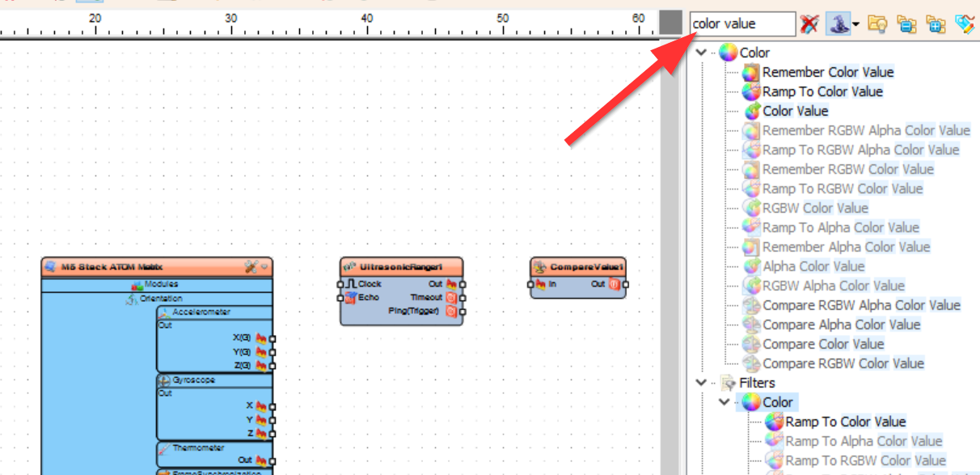Select the M5 Stack ATOM Matrix title bar
Image resolution: width=980 pixels, height=475 pixels.
(157, 267)
